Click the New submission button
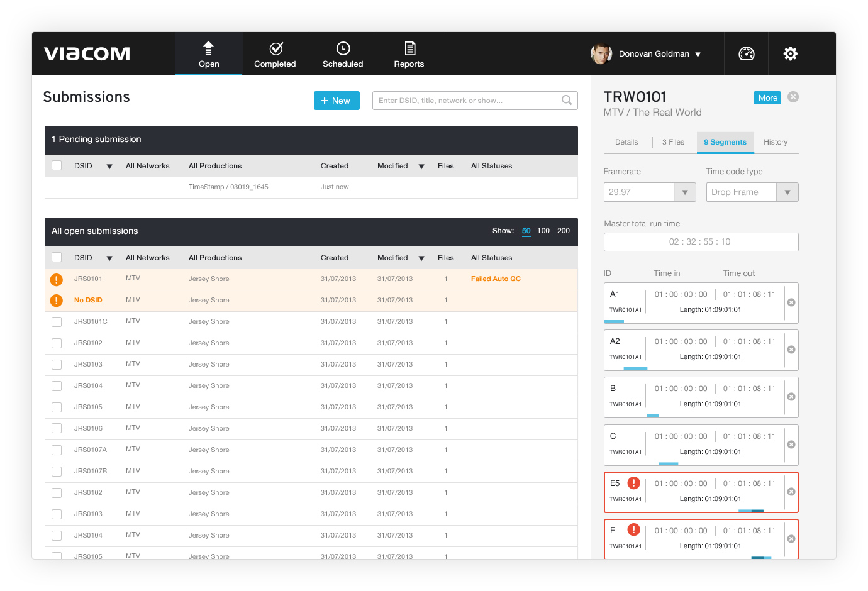Image resolution: width=868 pixels, height=591 pixels. pyautogui.click(x=337, y=101)
